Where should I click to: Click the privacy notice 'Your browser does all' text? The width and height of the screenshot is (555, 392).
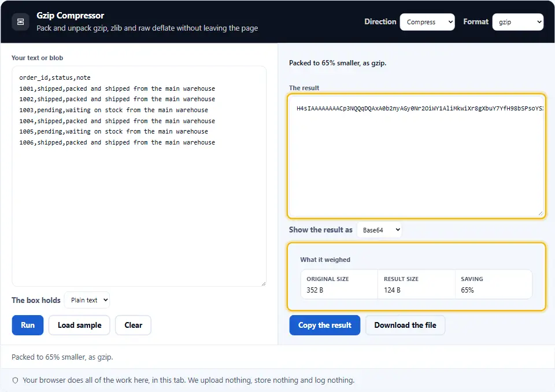(188, 380)
